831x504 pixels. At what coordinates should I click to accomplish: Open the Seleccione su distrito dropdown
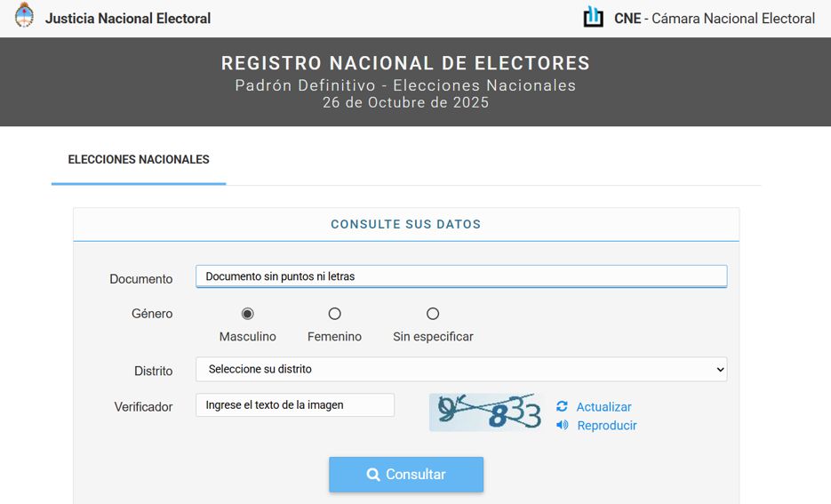coord(461,370)
